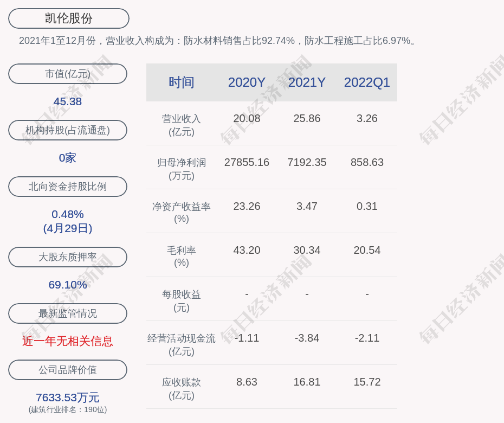Viewport: 504px width, 423px height.
Task: Click the 2022Q1 column header
Action: pyautogui.click(x=367, y=82)
